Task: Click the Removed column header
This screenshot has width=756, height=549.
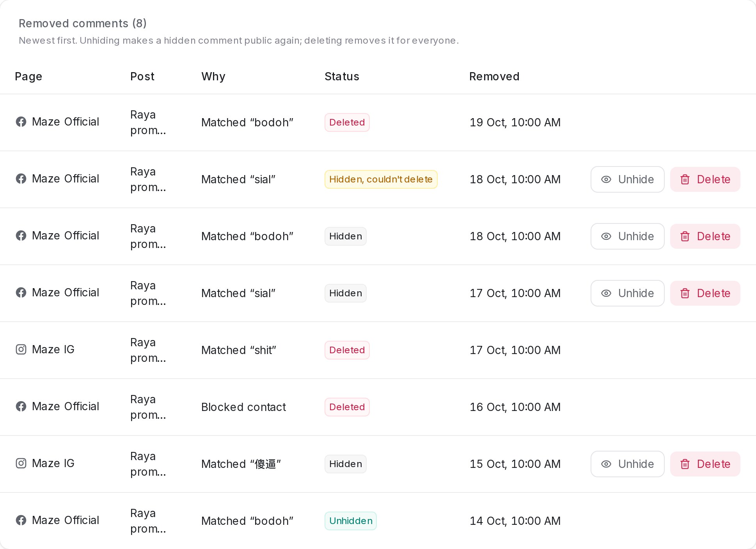Action: pos(494,76)
